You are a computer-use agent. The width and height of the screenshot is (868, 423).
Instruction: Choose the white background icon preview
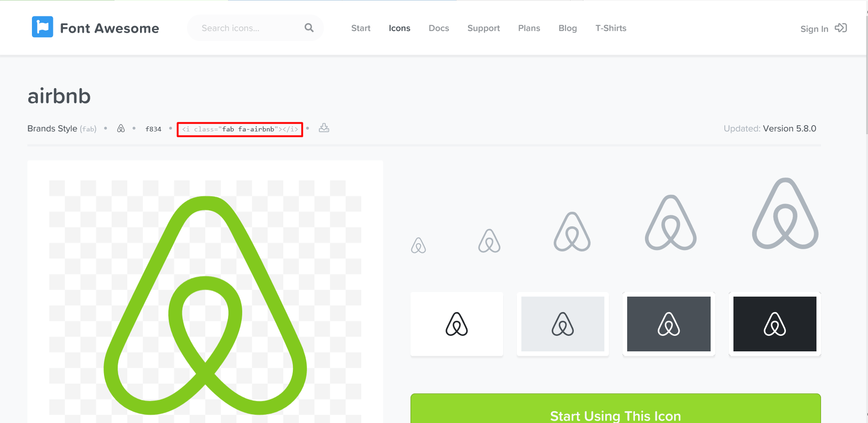(457, 324)
